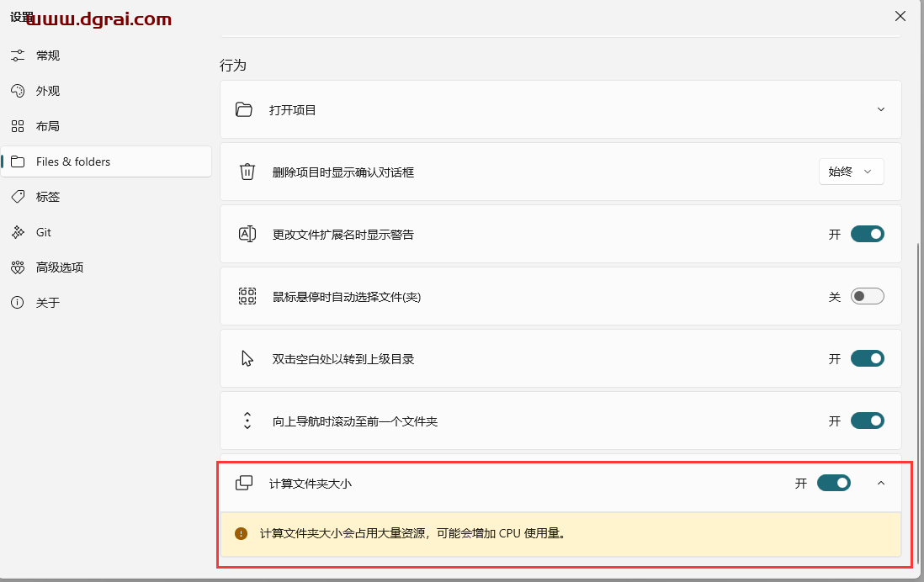The height and width of the screenshot is (582, 924).
Task: Select the Files & folders section
Action: (x=106, y=161)
